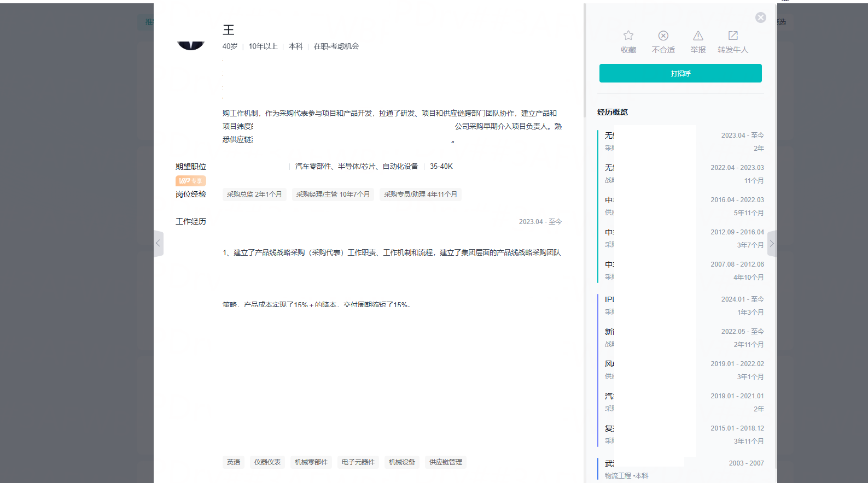Click the 转发牛人 share icon
This screenshot has width=868, height=483.
[733, 36]
